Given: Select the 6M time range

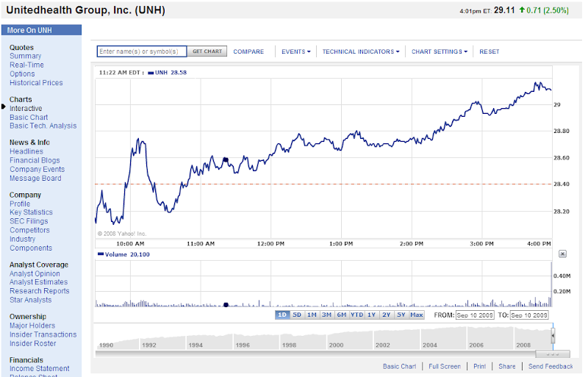Looking at the screenshot, I should (x=342, y=315).
